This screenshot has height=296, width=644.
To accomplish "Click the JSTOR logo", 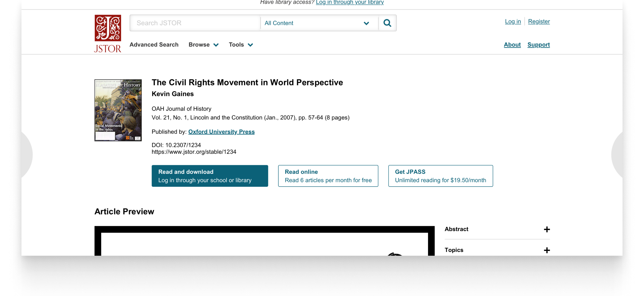I will [108, 34].
